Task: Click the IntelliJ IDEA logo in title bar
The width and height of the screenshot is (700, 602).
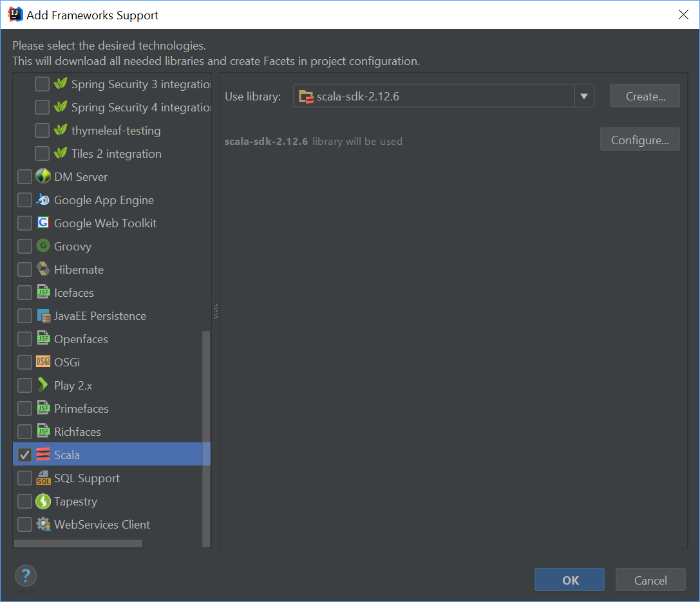Action: tap(15, 15)
